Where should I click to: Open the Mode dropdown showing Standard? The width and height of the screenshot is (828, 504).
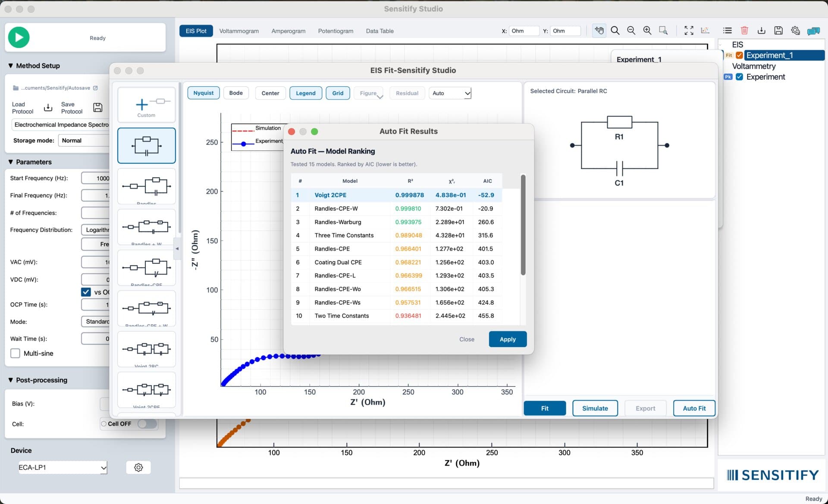(95, 322)
